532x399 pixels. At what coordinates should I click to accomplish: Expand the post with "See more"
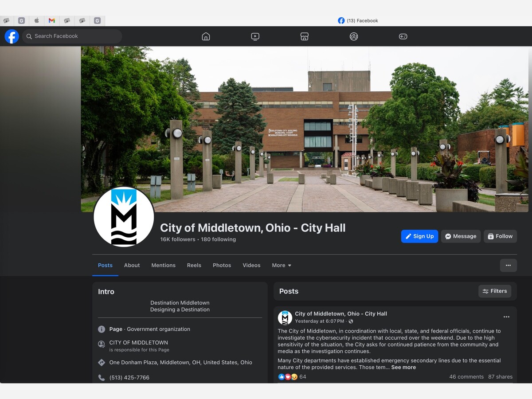[x=403, y=367]
